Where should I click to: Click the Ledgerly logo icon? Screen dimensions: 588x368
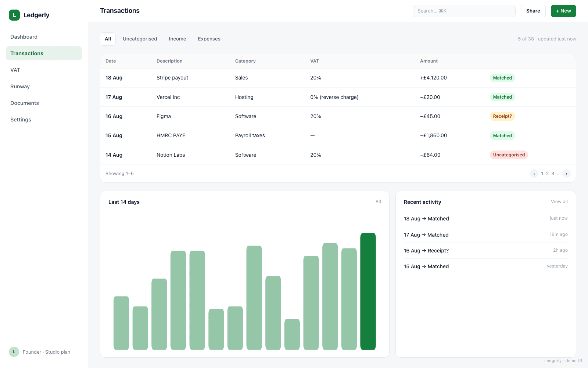click(14, 15)
